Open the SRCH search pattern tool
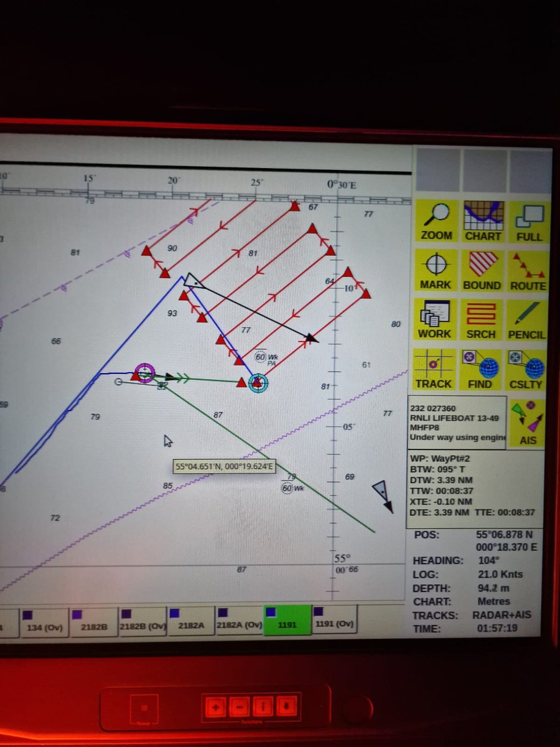 (482, 320)
